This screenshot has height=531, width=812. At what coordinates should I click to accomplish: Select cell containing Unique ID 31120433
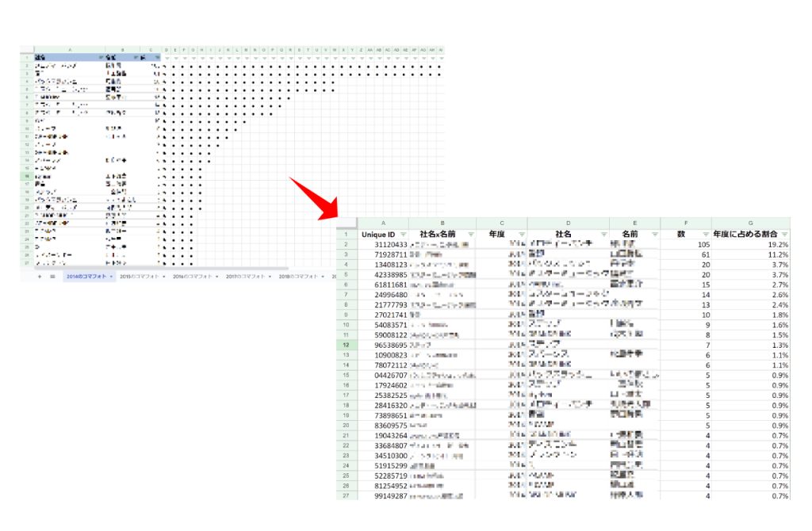tap(385, 246)
